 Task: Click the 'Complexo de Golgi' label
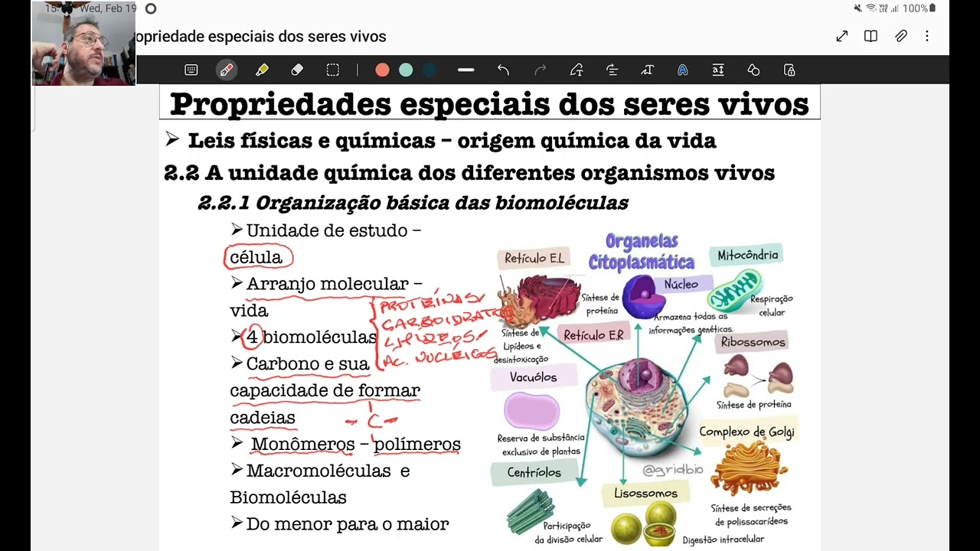click(x=746, y=432)
